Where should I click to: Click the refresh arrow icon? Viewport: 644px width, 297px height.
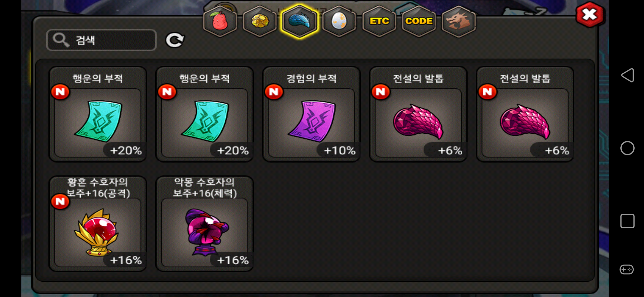pyautogui.click(x=175, y=40)
